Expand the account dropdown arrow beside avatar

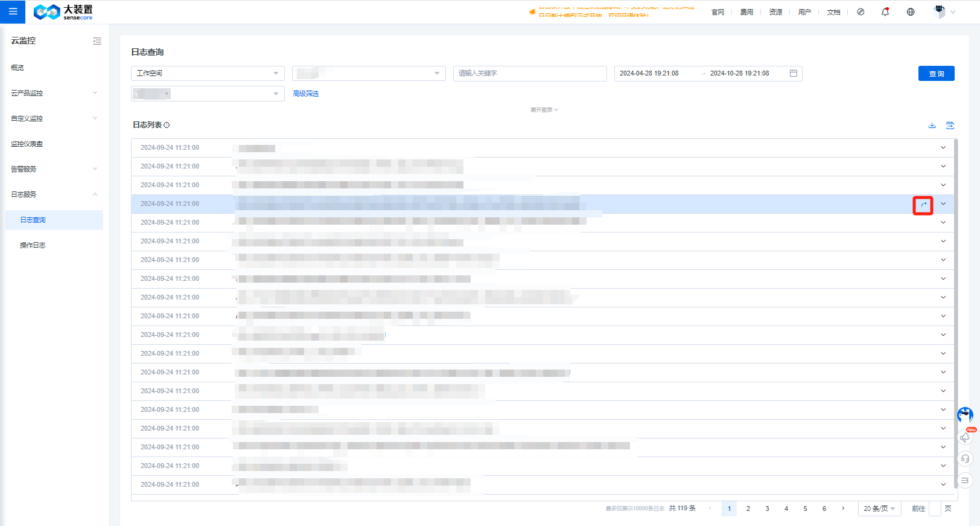953,12
